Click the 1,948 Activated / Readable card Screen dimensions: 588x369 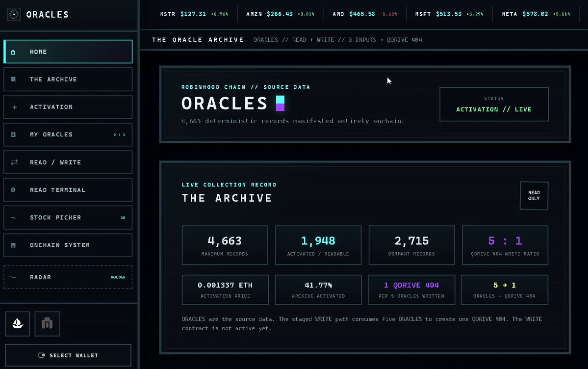[x=318, y=245]
